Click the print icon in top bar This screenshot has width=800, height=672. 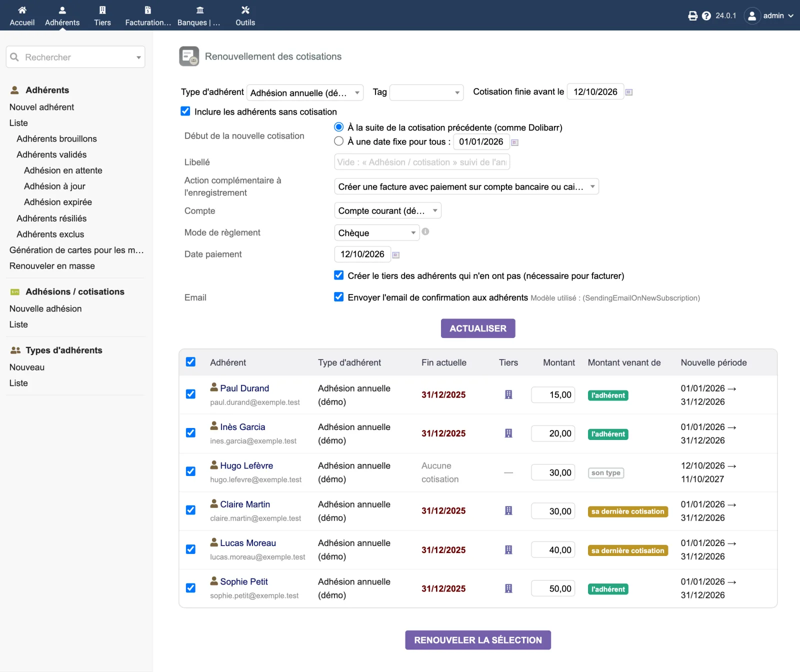(x=692, y=16)
